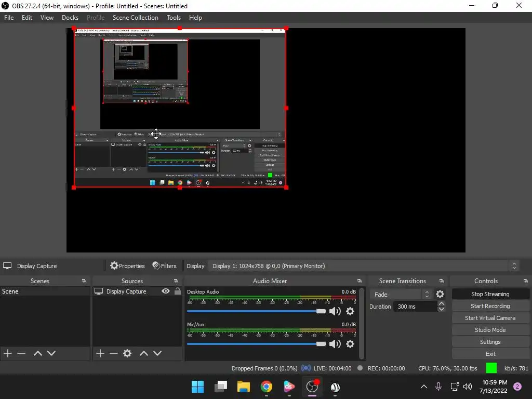The height and width of the screenshot is (399, 532).
Task: Pop out the Sources dock
Action: click(x=176, y=281)
